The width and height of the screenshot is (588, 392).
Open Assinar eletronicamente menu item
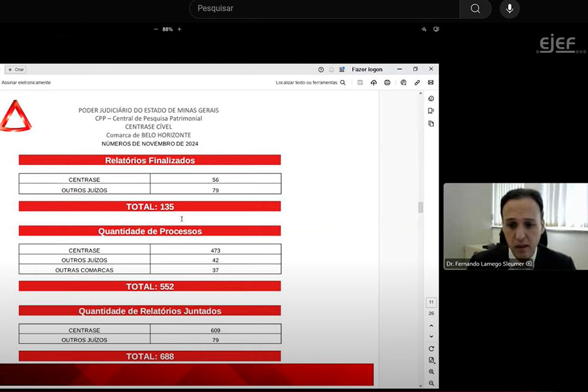pyautogui.click(x=26, y=83)
